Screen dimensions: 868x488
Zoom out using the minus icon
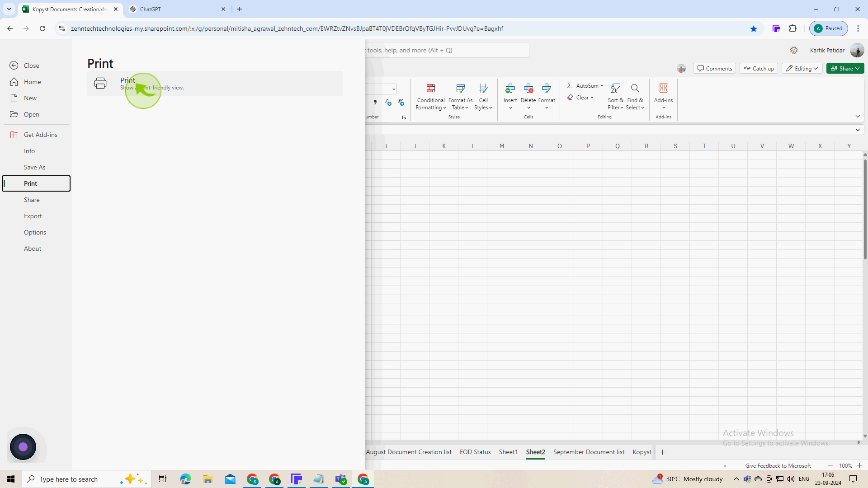click(x=830, y=465)
